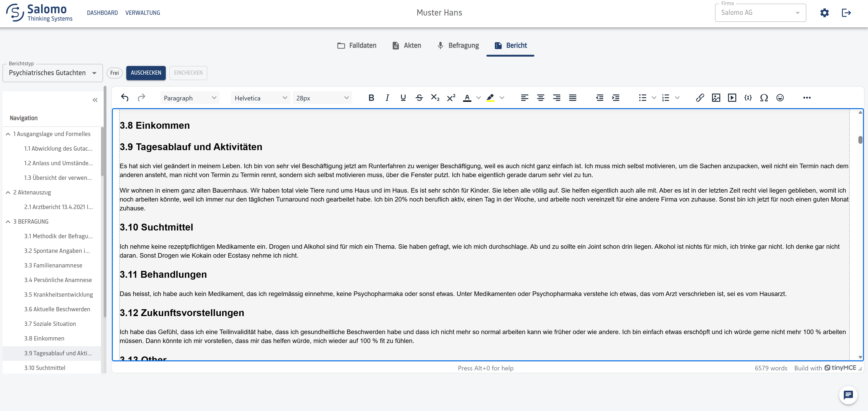Open the text color picker arrow
This screenshot has height=411, width=868.
[478, 98]
